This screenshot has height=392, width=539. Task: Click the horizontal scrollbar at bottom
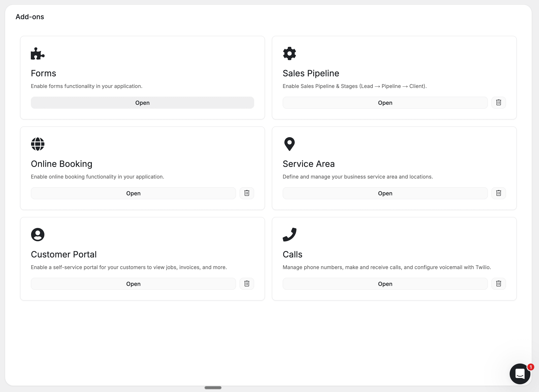click(213, 387)
